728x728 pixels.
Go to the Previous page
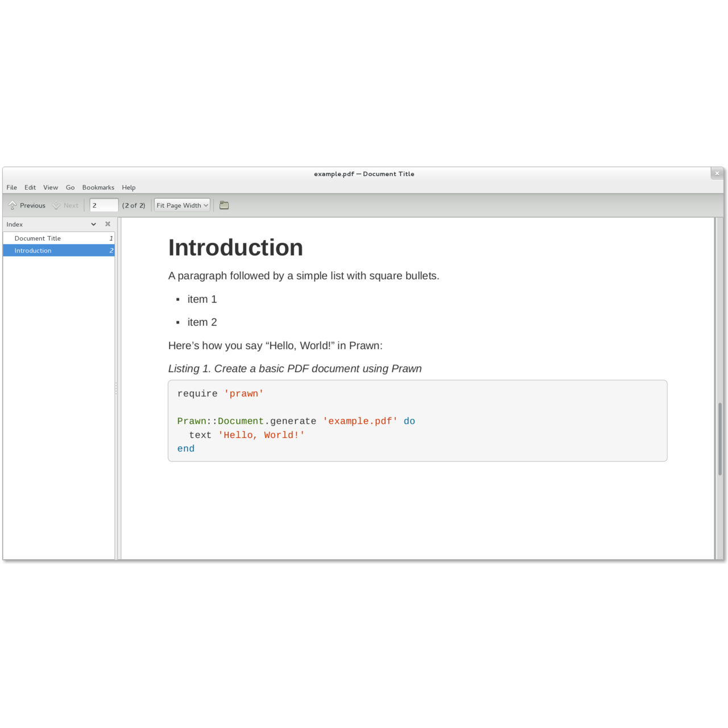[27, 205]
